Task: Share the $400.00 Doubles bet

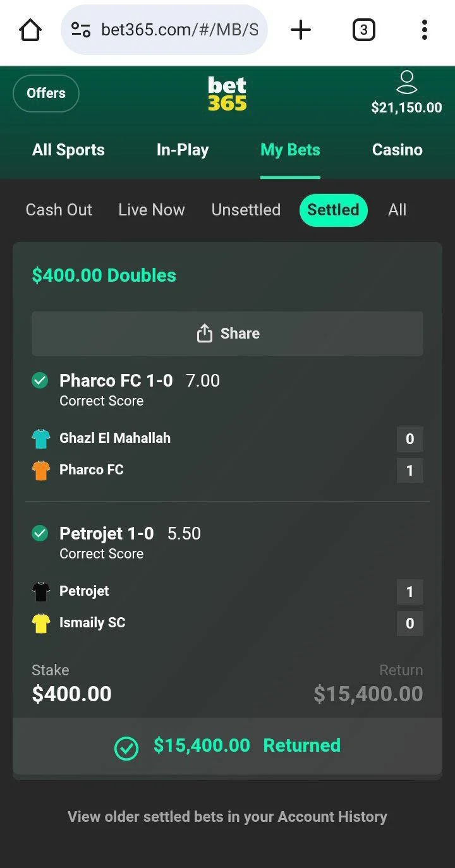Action: tap(227, 334)
